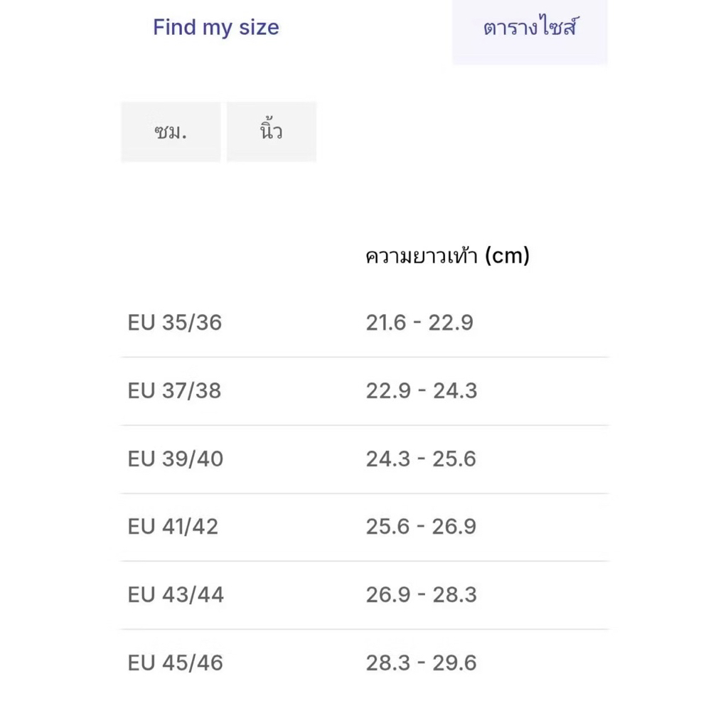
Task: Click the 22.9 - 24.3 length value
Action: [422, 391]
